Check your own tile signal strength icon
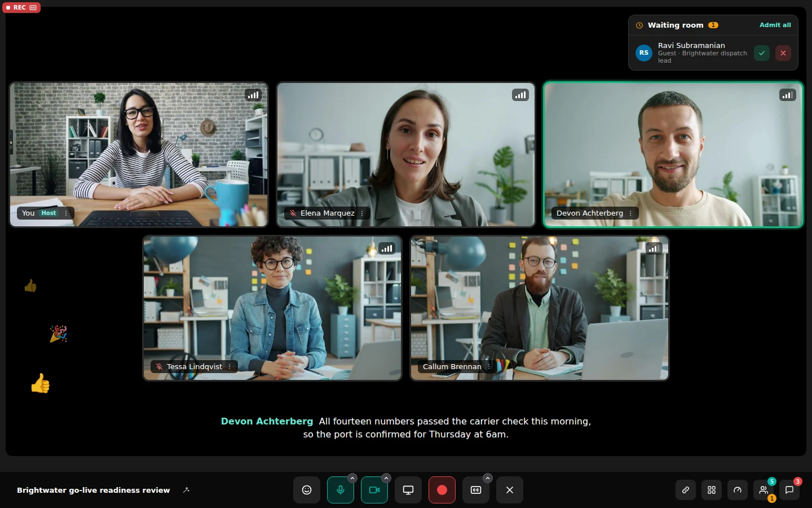812x508 pixels. [253, 95]
